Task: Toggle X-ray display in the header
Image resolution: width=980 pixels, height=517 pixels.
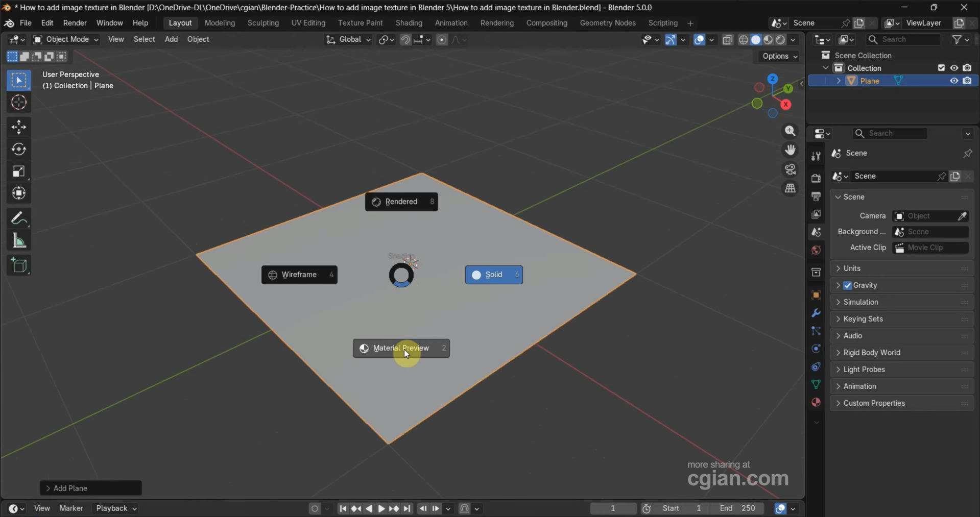Action: pyautogui.click(x=728, y=39)
